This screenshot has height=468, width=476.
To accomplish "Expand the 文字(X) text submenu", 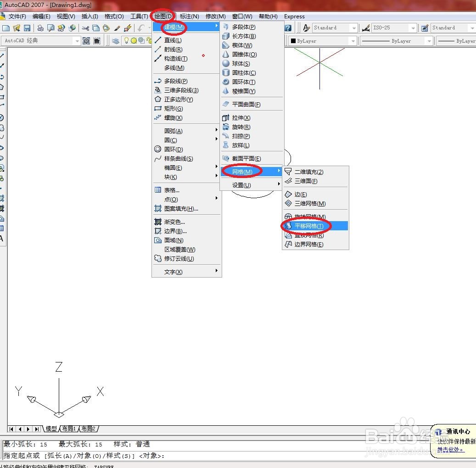I will (x=186, y=272).
